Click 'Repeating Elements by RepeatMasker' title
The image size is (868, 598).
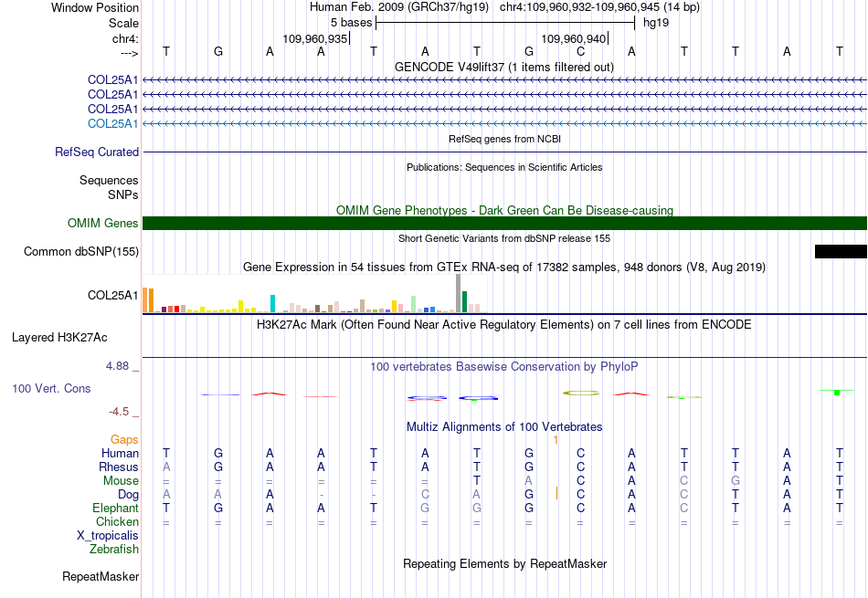pos(505,564)
